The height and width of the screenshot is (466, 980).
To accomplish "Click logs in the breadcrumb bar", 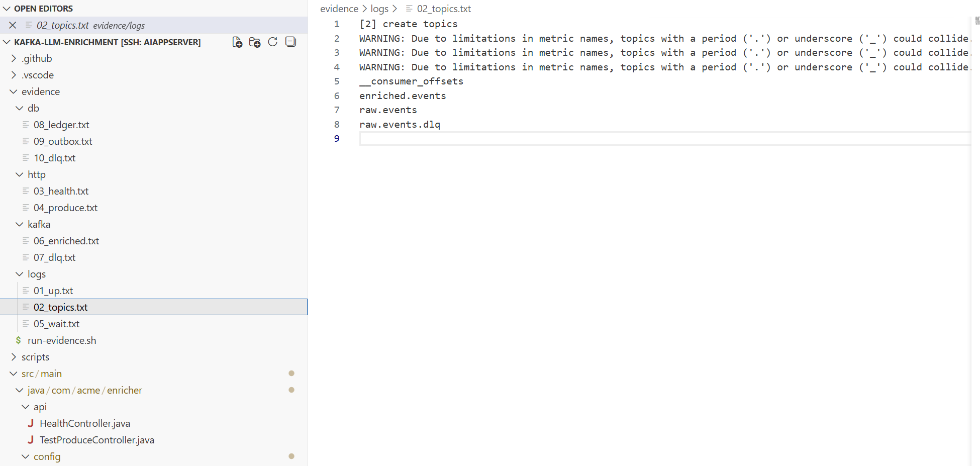I will 380,9.
